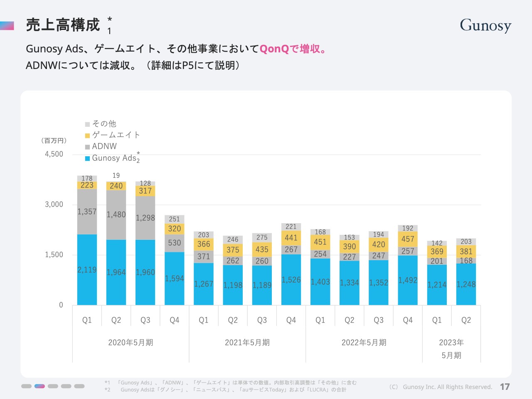Viewport: 532px width, 399px height.
Task: Click the copyright text Gunosy Inc. All Rights Reserved.
Action: [x=441, y=387]
